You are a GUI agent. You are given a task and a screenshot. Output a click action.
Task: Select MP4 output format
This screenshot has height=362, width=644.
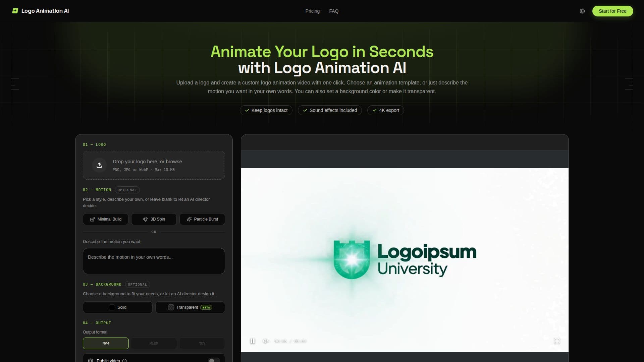pyautogui.click(x=106, y=343)
